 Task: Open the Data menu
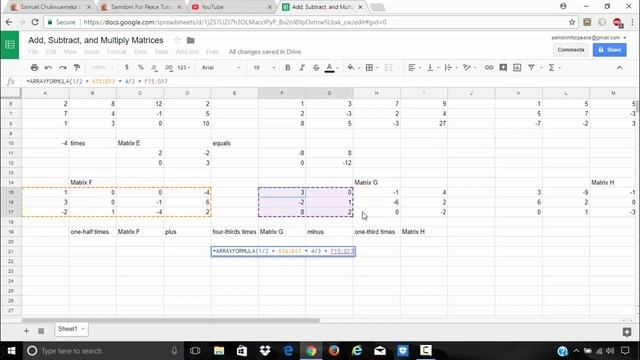140,52
